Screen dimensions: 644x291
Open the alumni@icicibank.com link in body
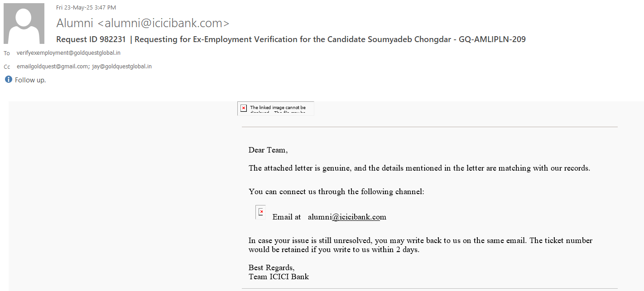347,217
